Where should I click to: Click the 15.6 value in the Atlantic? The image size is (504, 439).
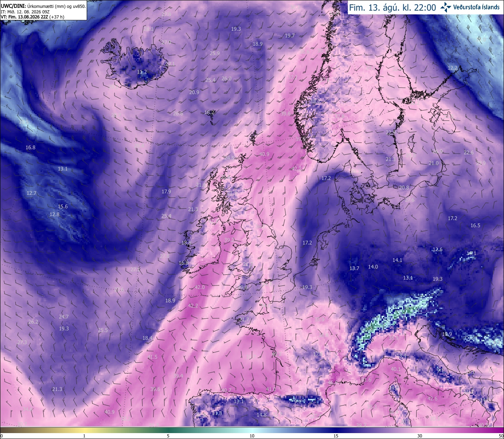pos(63,207)
